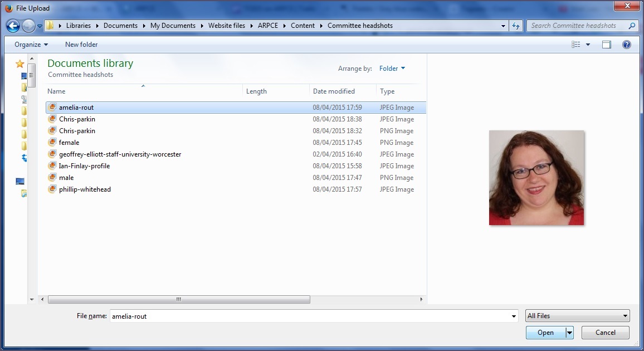
Task: Click the Dropbox icon in navigation pane
Action: [x=24, y=158]
